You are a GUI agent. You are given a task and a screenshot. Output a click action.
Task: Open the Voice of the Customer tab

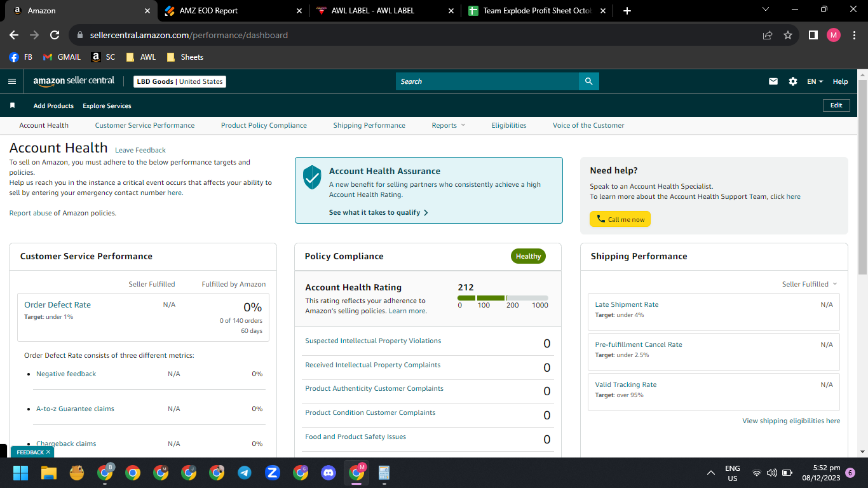click(588, 125)
